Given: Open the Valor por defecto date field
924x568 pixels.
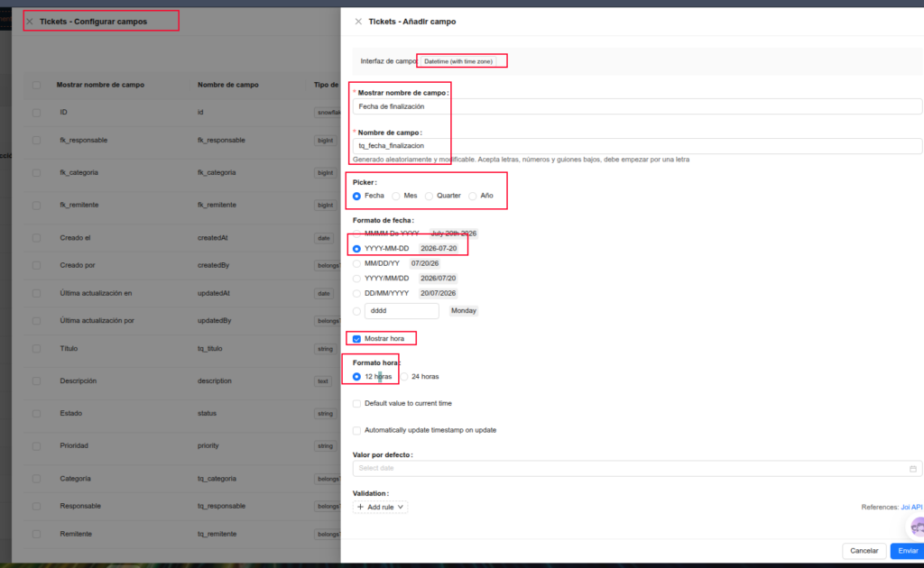Looking at the screenshot, I should pos(637,469).
